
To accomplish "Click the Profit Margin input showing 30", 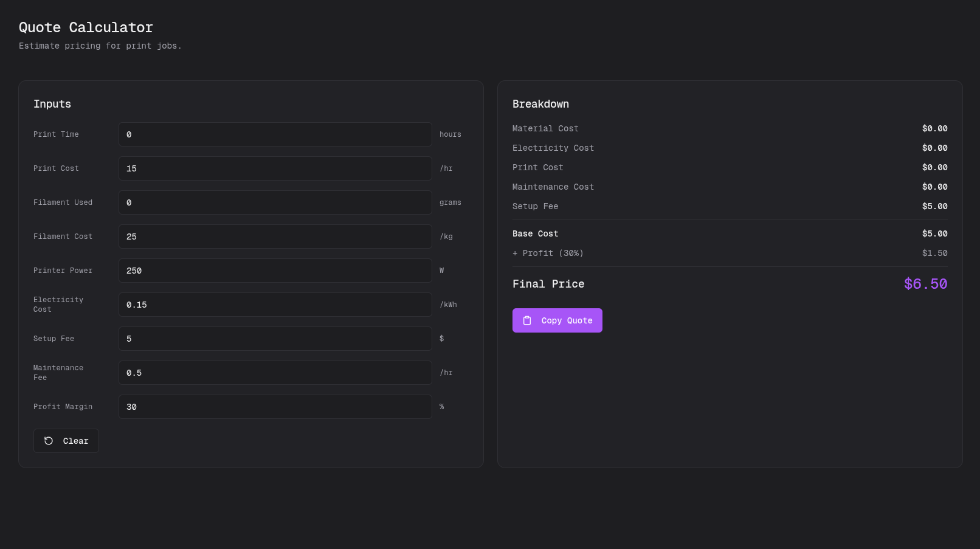I will point(275,407).
